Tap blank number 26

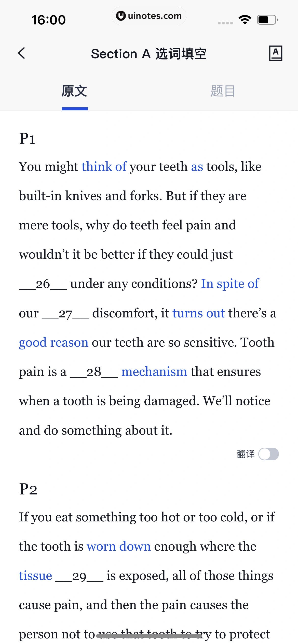(43, 284)
